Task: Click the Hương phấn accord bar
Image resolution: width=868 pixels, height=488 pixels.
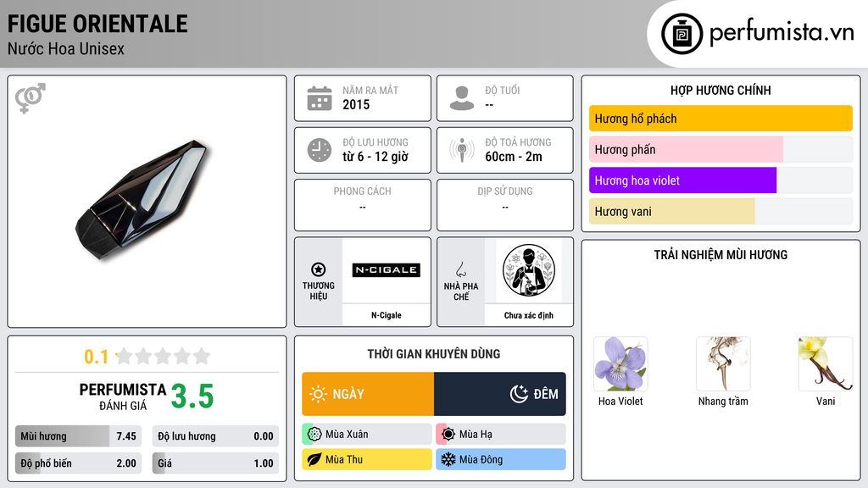Action: coord(721,149)
